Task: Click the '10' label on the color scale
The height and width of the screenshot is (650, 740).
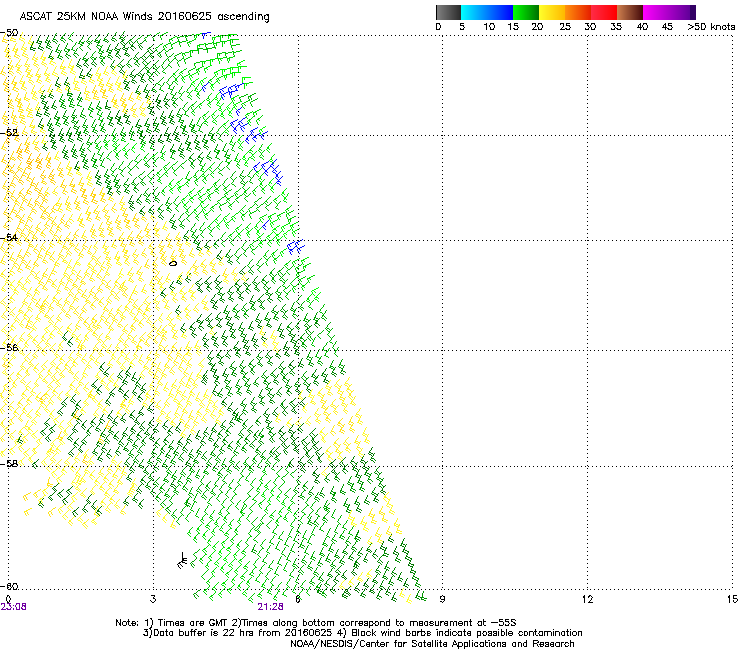Action: [489, 27]
